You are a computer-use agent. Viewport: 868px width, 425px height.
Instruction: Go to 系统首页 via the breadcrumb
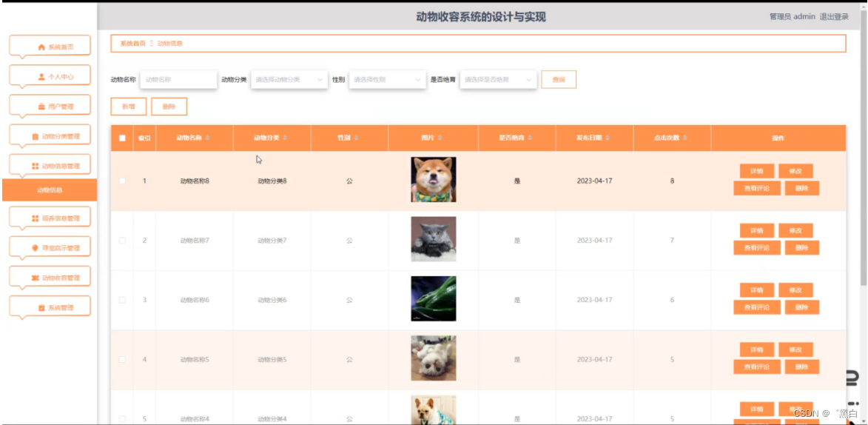133,43
